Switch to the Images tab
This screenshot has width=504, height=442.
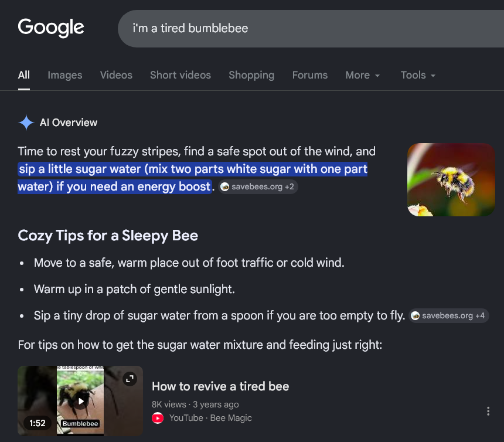[x=65, y=75]
